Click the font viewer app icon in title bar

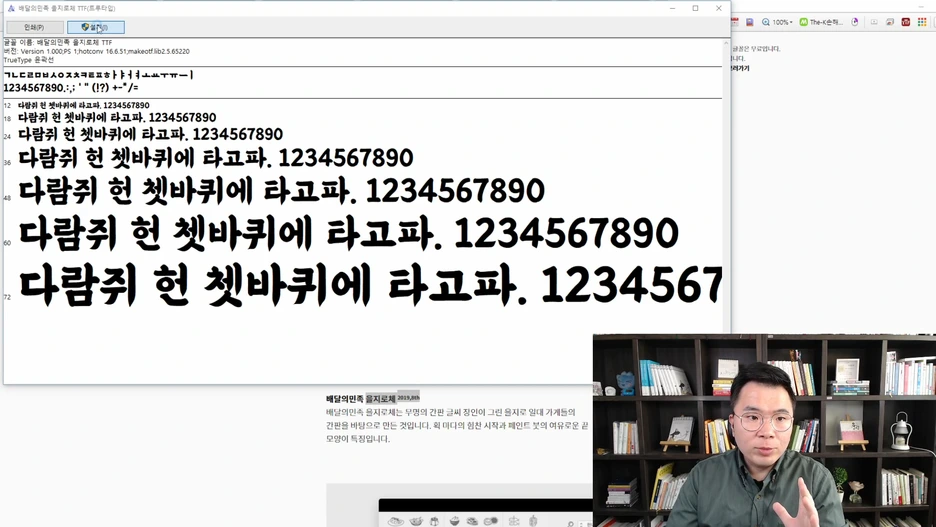click(x=10, y=8)
